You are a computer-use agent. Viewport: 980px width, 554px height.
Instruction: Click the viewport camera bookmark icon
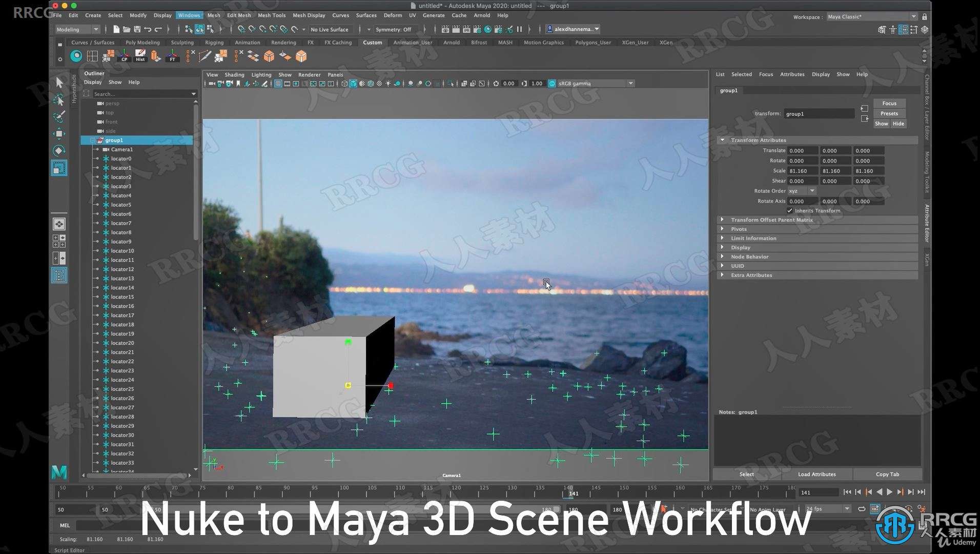(238, 84)
